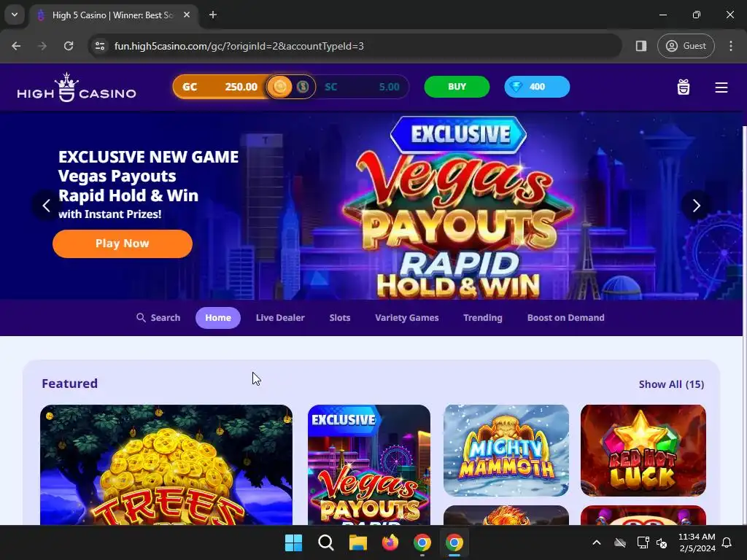Switch to Trending tab
The height and width of the screenshot is (560, 747).
click(483, 318)
